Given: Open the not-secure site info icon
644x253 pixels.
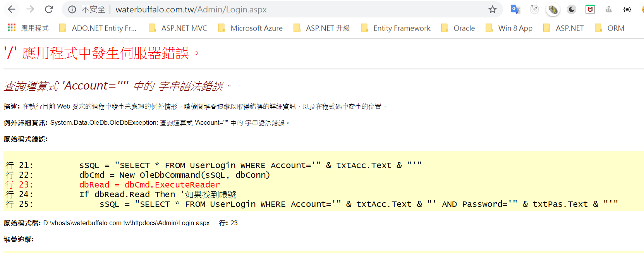Looking at the screenshot, I should pos(72,9).
